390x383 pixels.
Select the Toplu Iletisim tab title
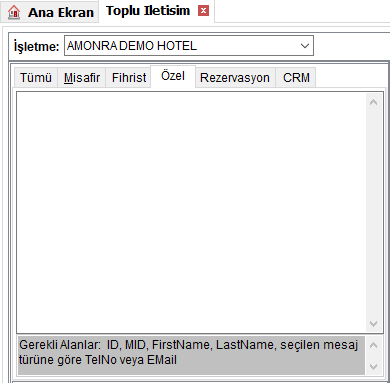(x=148, y=11)
